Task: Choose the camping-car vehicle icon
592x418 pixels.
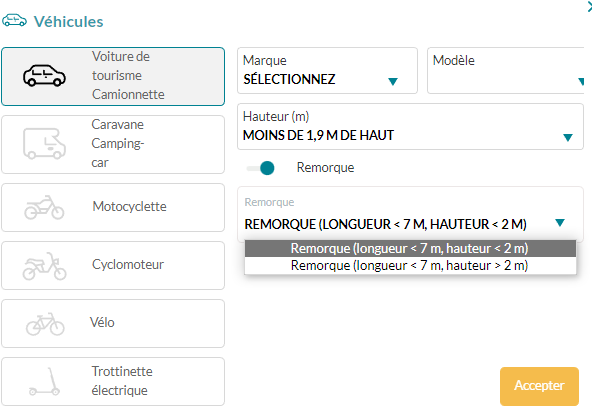Action: click(x=44, y=144)
